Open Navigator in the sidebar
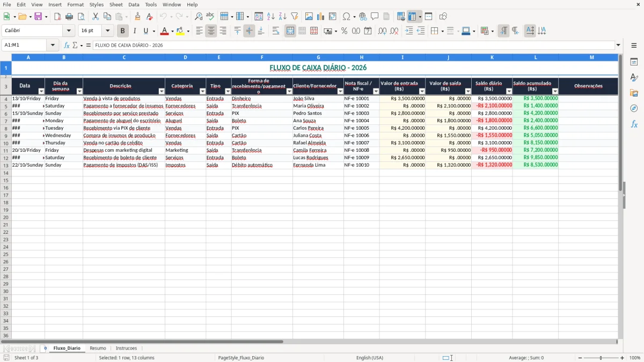The width and height of the screenshot is (644, 362). point(634,108)
